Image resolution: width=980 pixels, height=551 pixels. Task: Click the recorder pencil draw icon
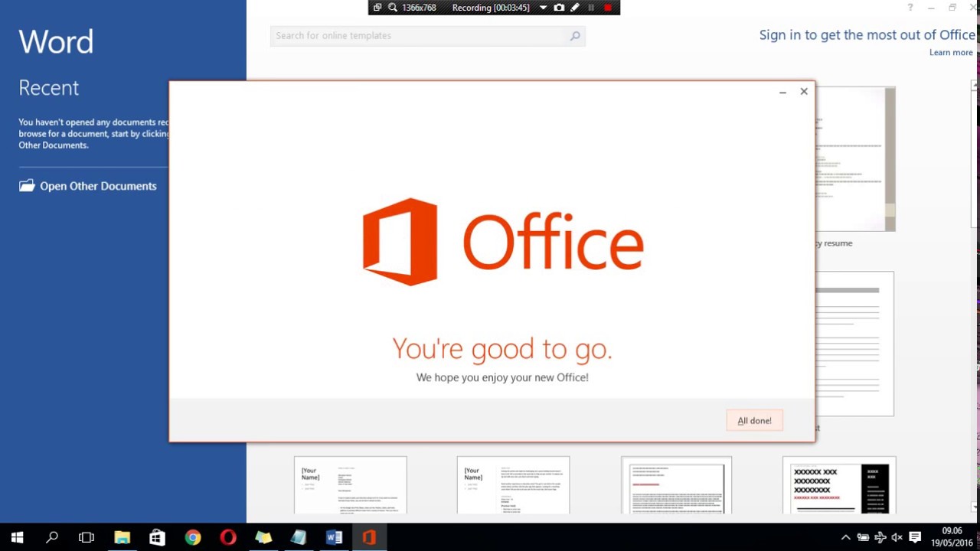(x=575, y=8)
